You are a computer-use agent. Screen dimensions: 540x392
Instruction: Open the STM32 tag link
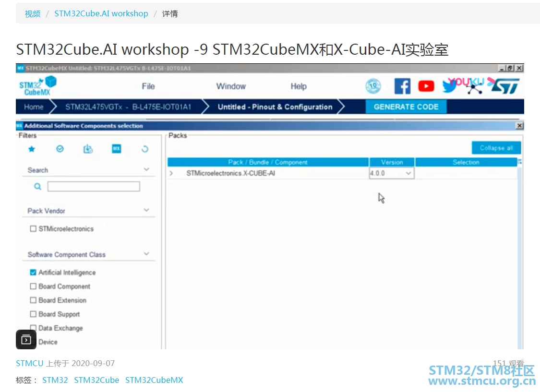55,380
